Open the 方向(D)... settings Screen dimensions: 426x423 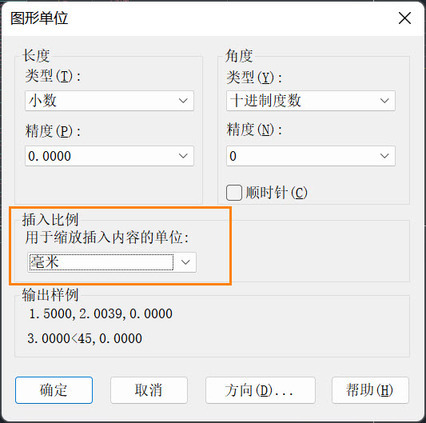pyautogui.click(x=260, y=390)
